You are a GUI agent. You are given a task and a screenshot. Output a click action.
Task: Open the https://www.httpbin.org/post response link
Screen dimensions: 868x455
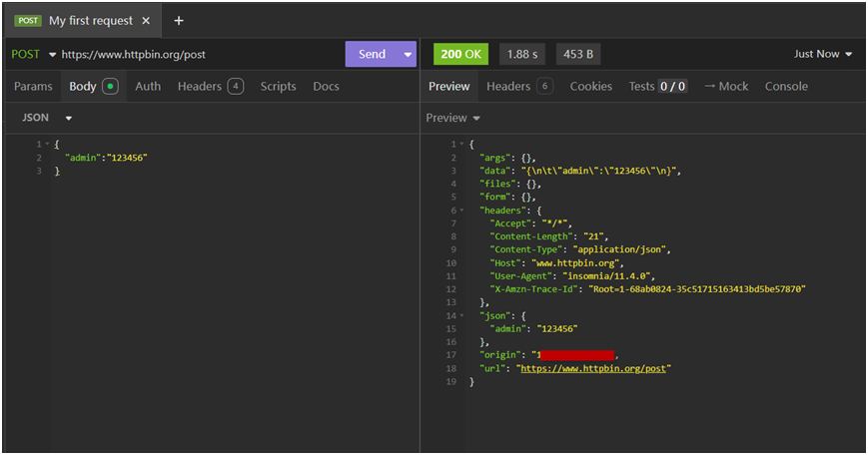tap(593, 368)
